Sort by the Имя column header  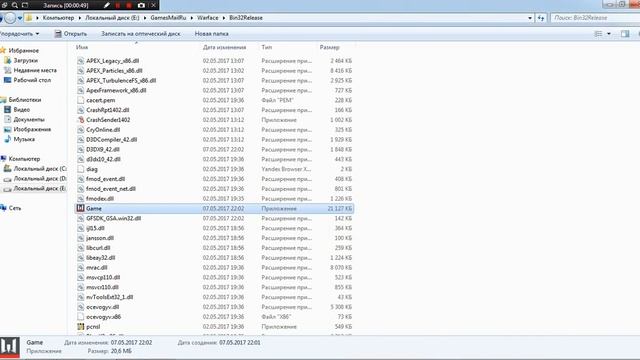(82, 47)
